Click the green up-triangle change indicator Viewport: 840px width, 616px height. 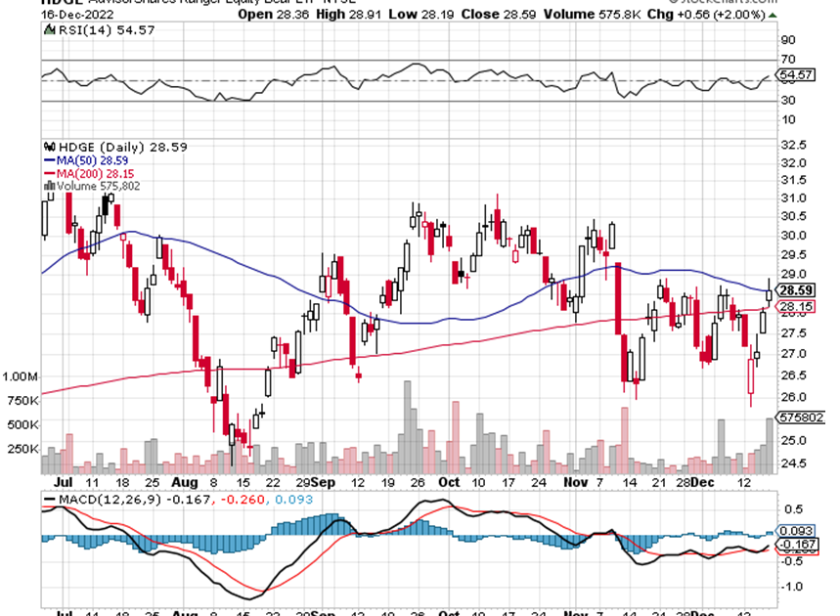coord(772,15)
